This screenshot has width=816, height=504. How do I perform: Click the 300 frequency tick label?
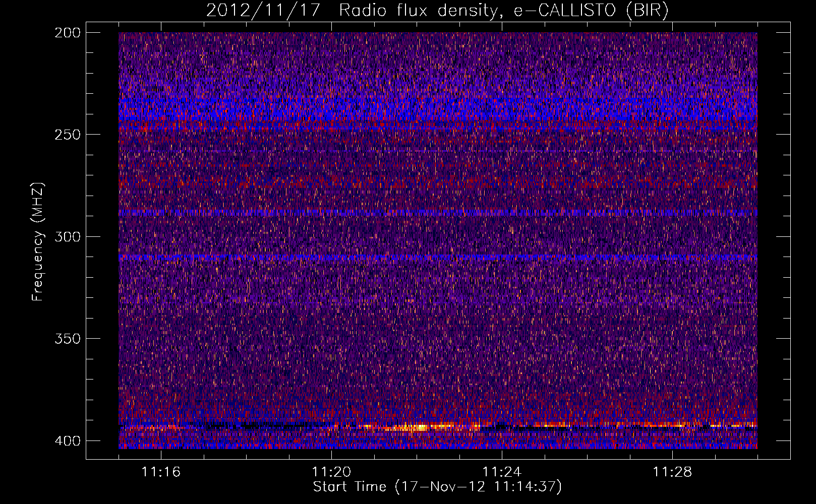(x=67, y=236)
